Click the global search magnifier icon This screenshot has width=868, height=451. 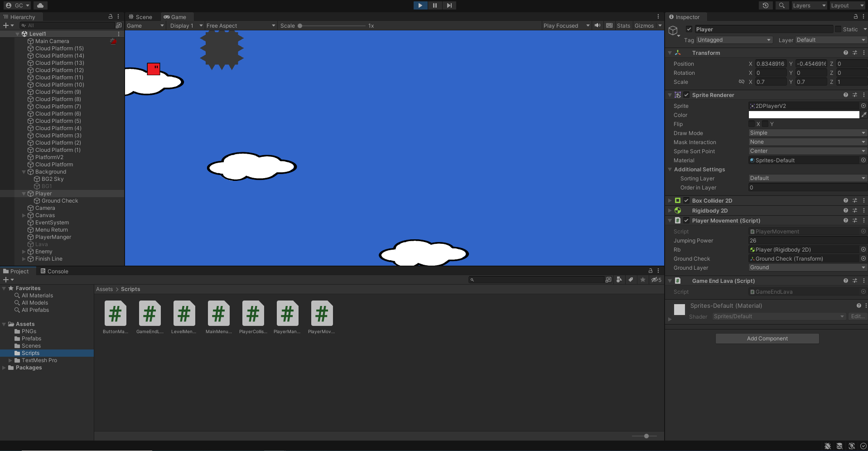[x=781, y=5]
